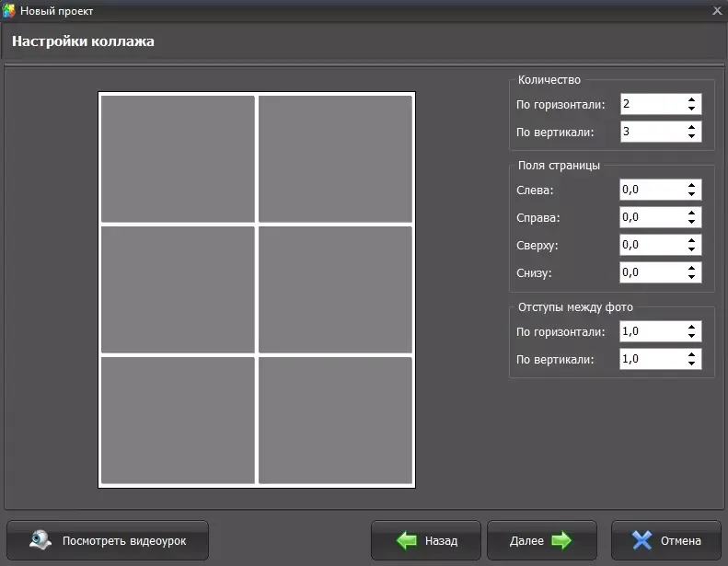Decrease the Снизу margin with down arrow
Image resolution: width=728 pixels, height=566 pixels.
[x=691, y=277]
